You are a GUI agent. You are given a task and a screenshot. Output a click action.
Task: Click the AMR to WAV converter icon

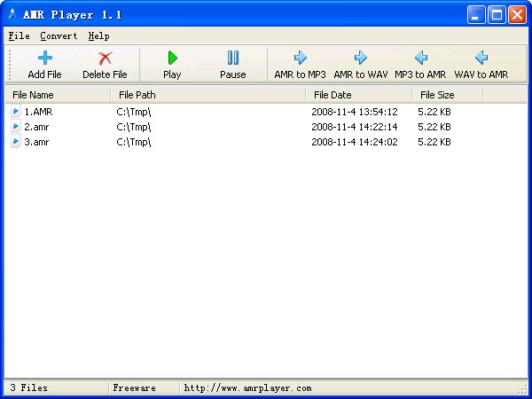pyautogui.click(x=360, y=59)
